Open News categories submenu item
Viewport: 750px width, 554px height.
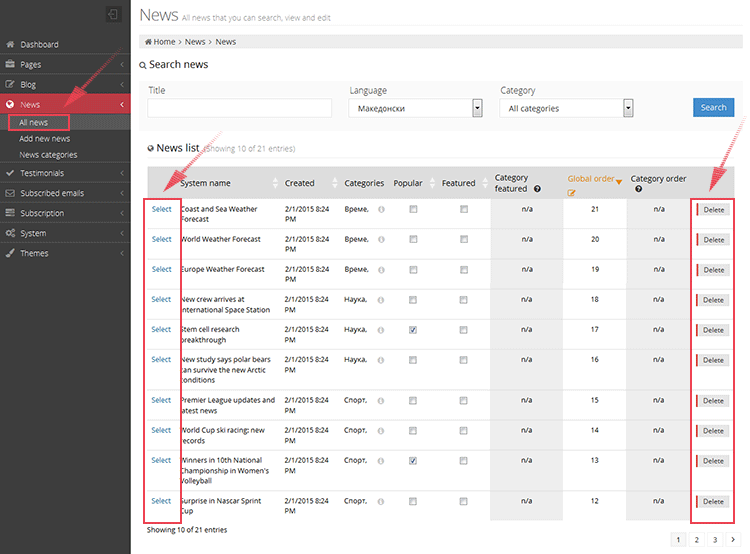48,155
